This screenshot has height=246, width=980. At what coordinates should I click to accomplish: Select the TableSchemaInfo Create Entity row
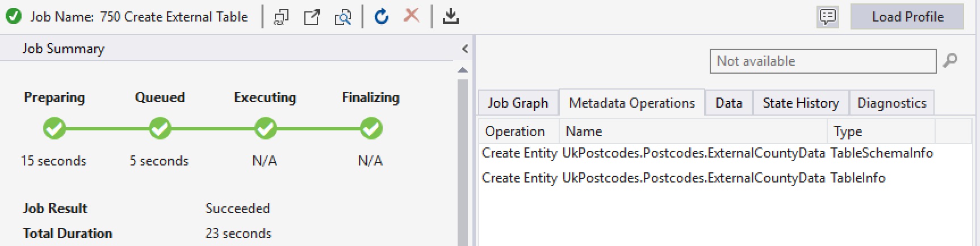coord(707,153)
